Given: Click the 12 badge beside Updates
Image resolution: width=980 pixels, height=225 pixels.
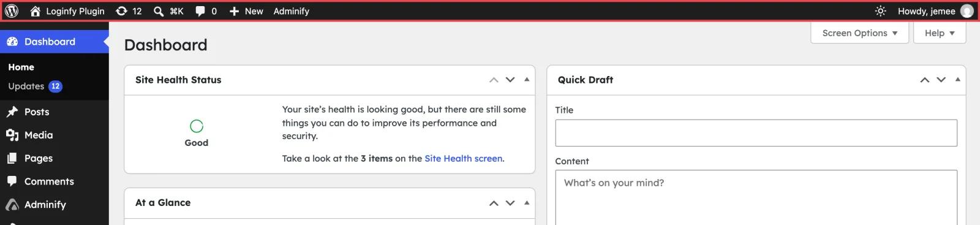Looking at the screenshot, I should tap(55, 86).
